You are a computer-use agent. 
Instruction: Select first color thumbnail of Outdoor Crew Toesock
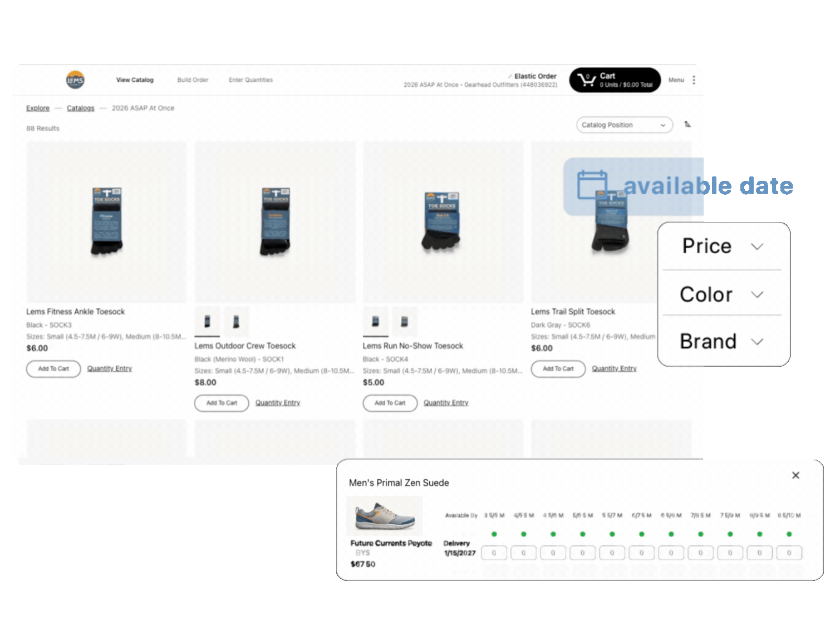[207, 322]
